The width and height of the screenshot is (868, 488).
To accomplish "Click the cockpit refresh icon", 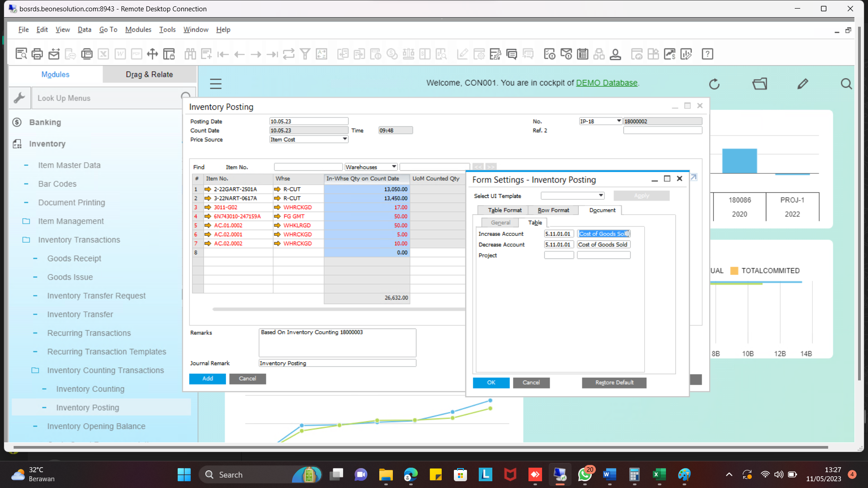I will [714, 84].
